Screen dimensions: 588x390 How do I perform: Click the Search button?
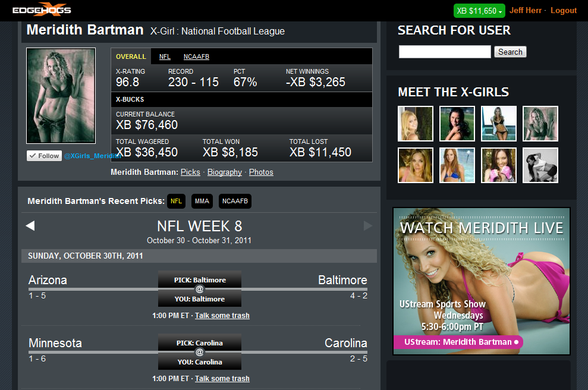[x=510, y=52]
